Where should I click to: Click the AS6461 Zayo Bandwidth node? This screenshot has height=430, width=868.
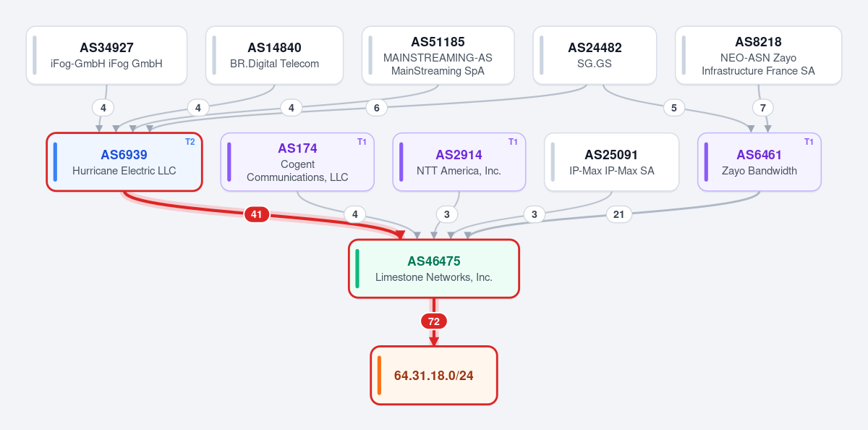click(759, 162)
